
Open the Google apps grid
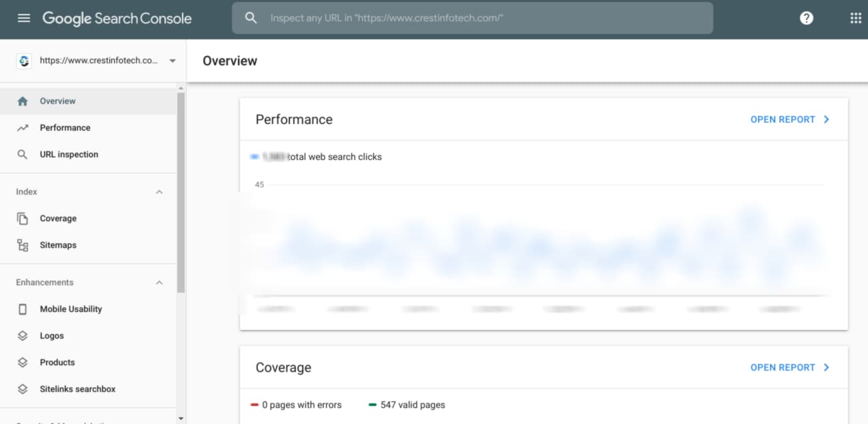coord(856,18)
